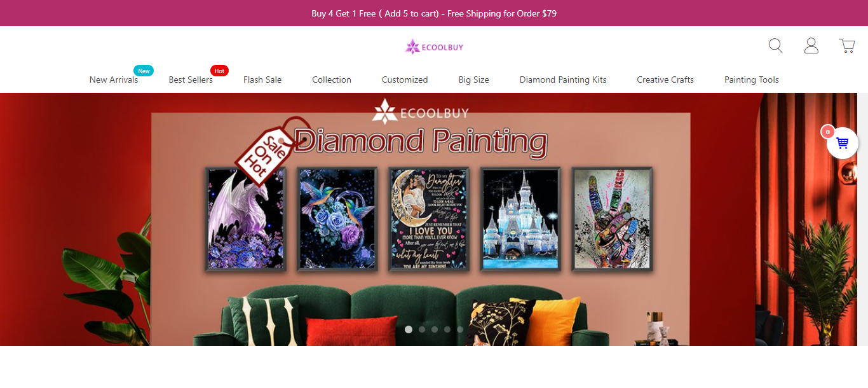Select the first carousel dot
The height and width of the screenshot is (388, 868).
click(409, 329)
